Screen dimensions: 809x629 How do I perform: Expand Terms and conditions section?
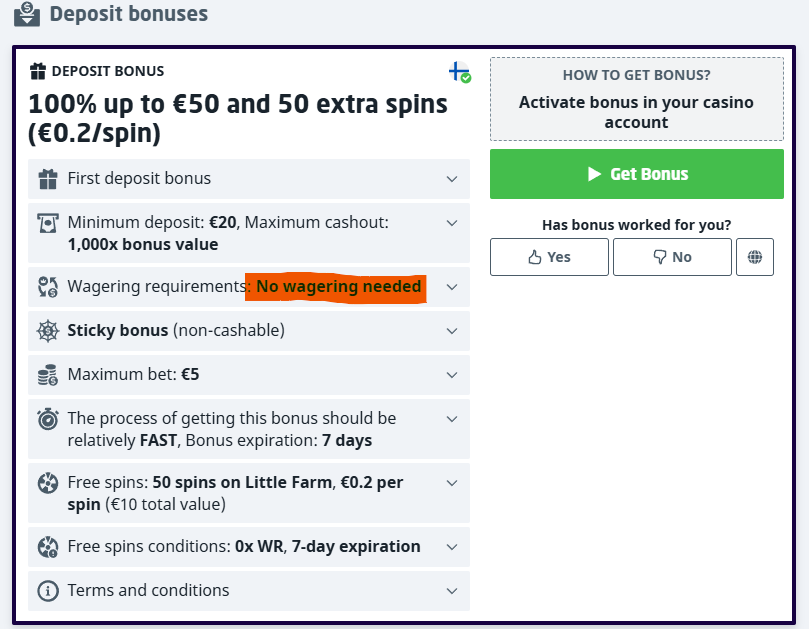click(451, 591)
